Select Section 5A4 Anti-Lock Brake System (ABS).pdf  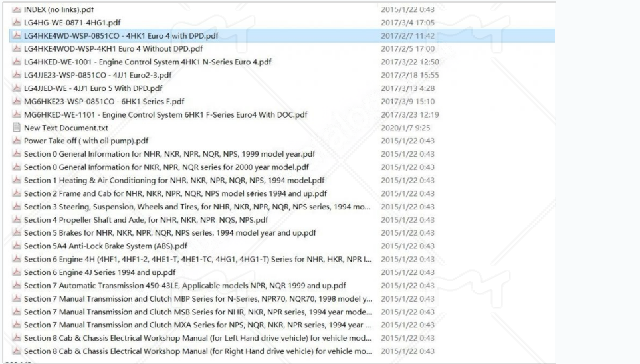pyautogui.click(x=105, y=246)
